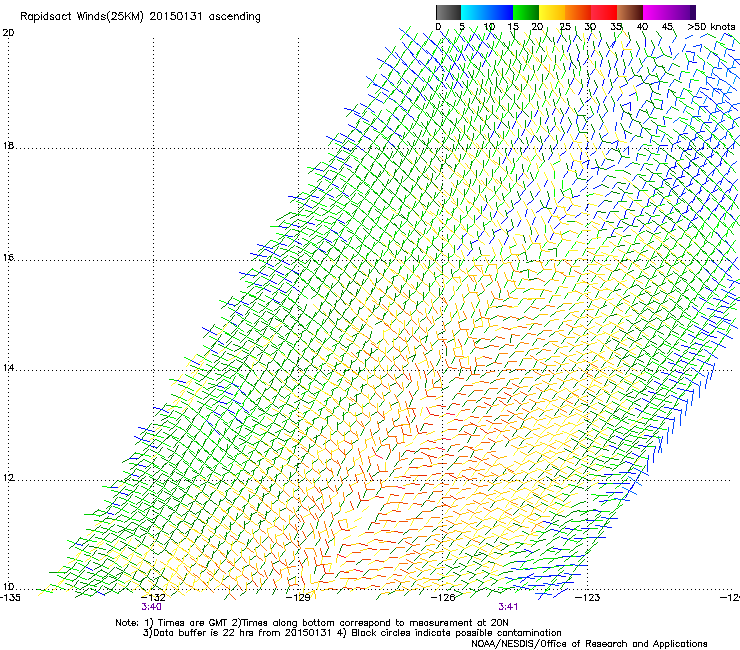Click the longitude axis label '-123'
The image size is (740, 650).
click(588, 598)
